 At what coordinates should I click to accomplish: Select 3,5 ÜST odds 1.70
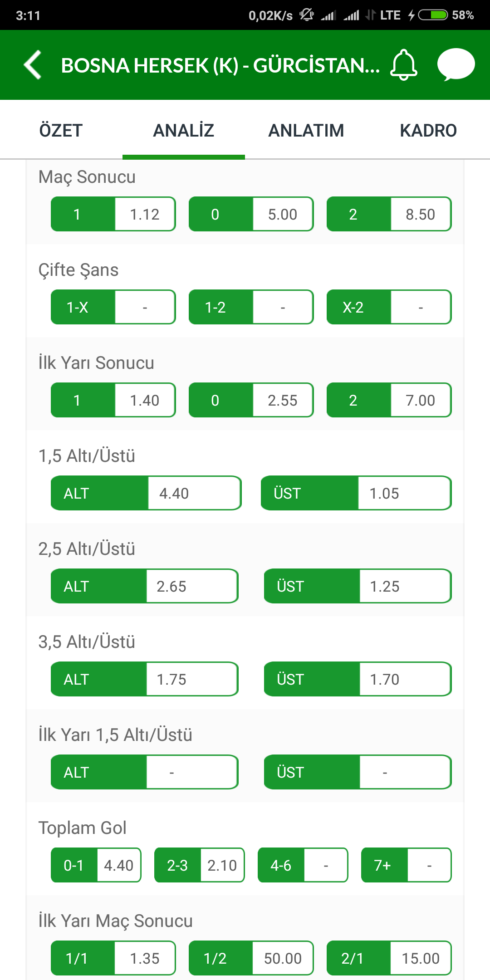tap(358, 679)
